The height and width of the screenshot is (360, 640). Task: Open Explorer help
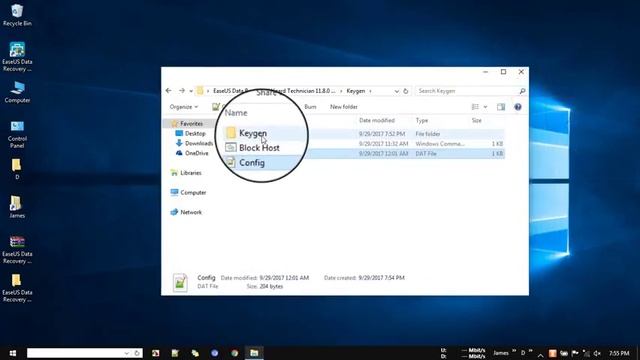click(x=518, y=107)
